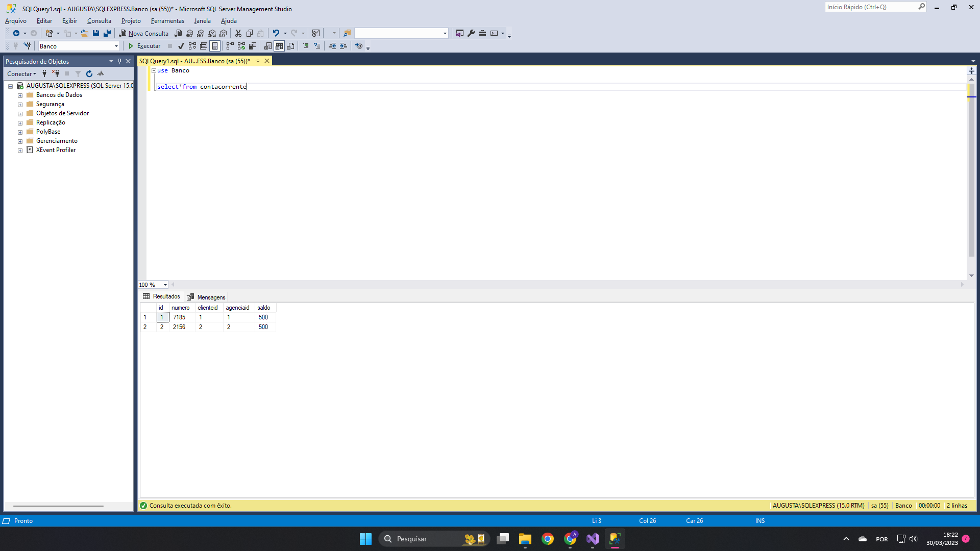Open the Toolbox icon in toolbar
980x551 pixels.
click(482, 33)
